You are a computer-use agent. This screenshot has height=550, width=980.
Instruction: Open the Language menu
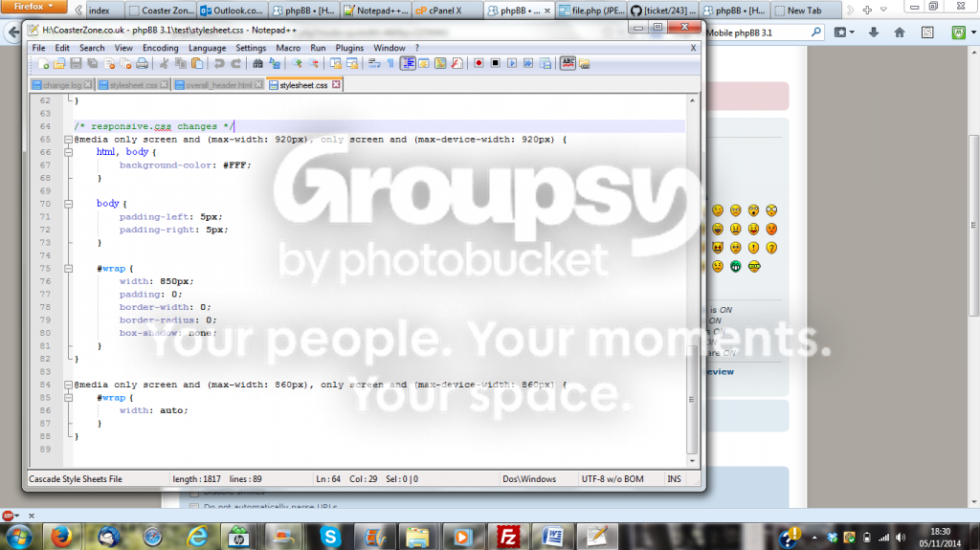coord(207,48)
